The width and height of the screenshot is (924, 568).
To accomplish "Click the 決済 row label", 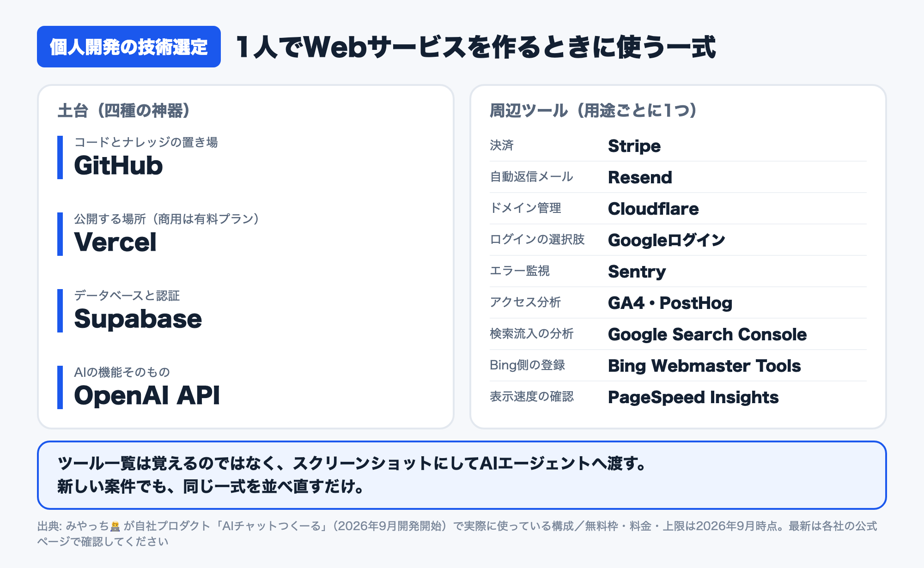I will point(502,145).
